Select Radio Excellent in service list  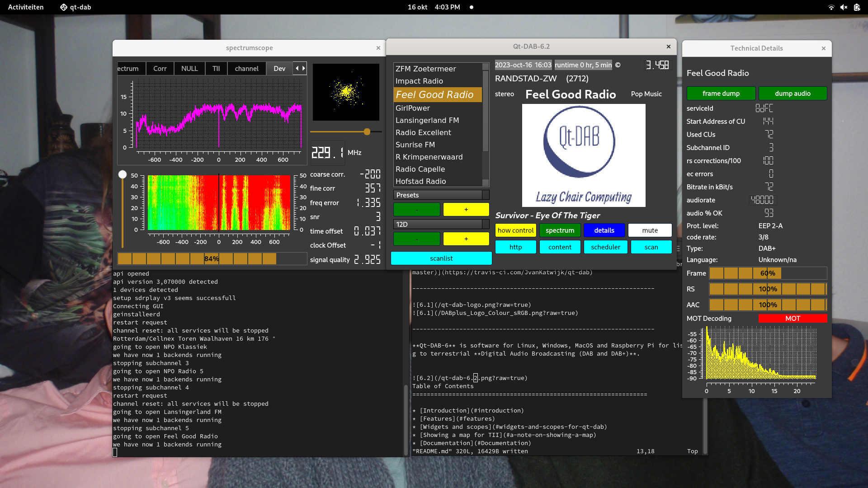tap(438, 132)
